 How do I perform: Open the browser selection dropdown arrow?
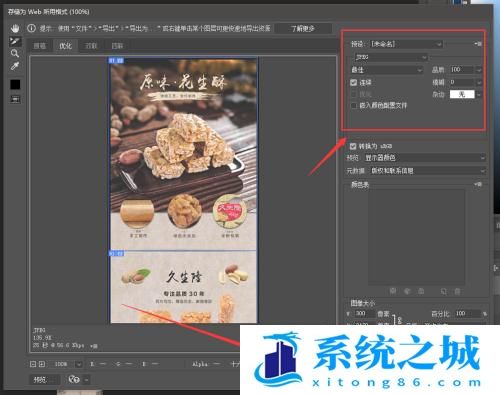[86, 380]
